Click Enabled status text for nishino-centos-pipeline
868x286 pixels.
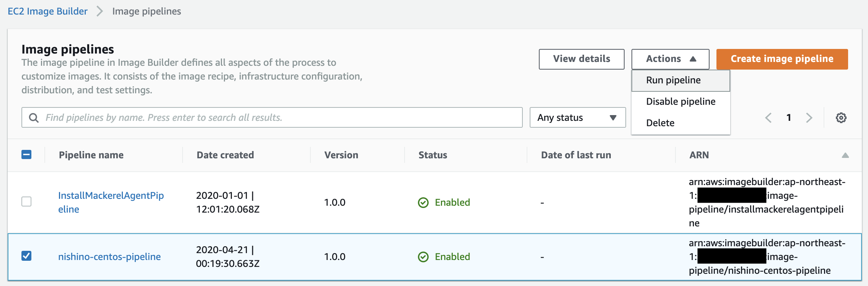452,257
